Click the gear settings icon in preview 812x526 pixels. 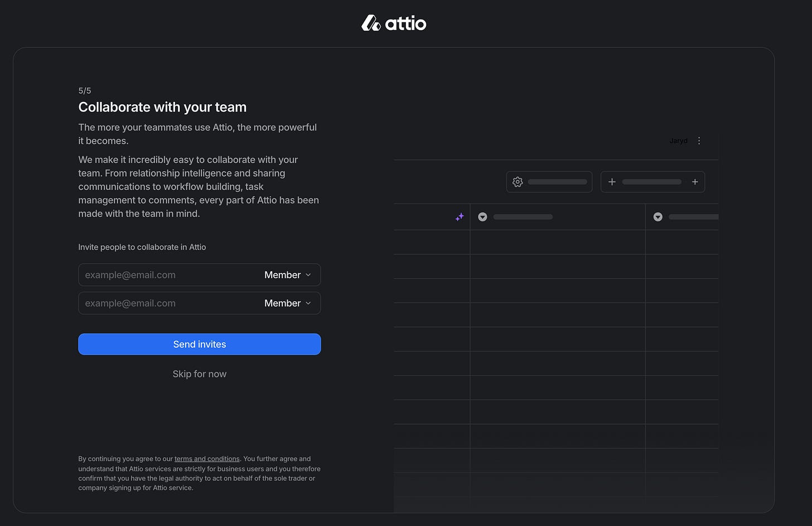pos(518,182)
